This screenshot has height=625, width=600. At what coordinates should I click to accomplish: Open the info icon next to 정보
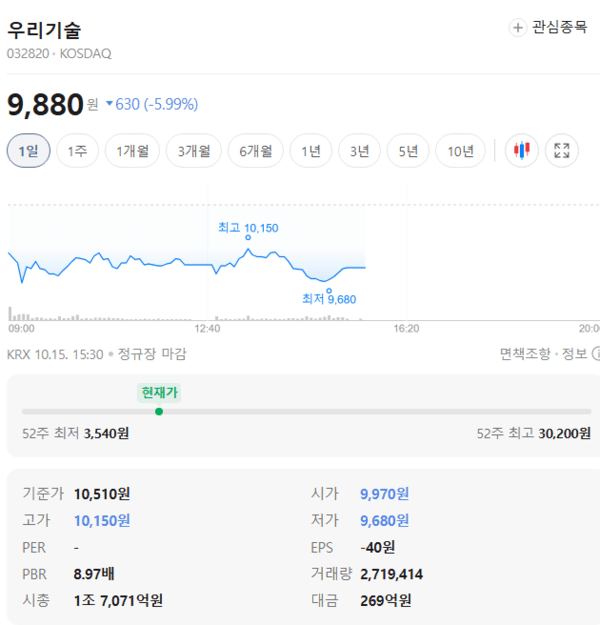pyautogui.click(x=596, y=354)
